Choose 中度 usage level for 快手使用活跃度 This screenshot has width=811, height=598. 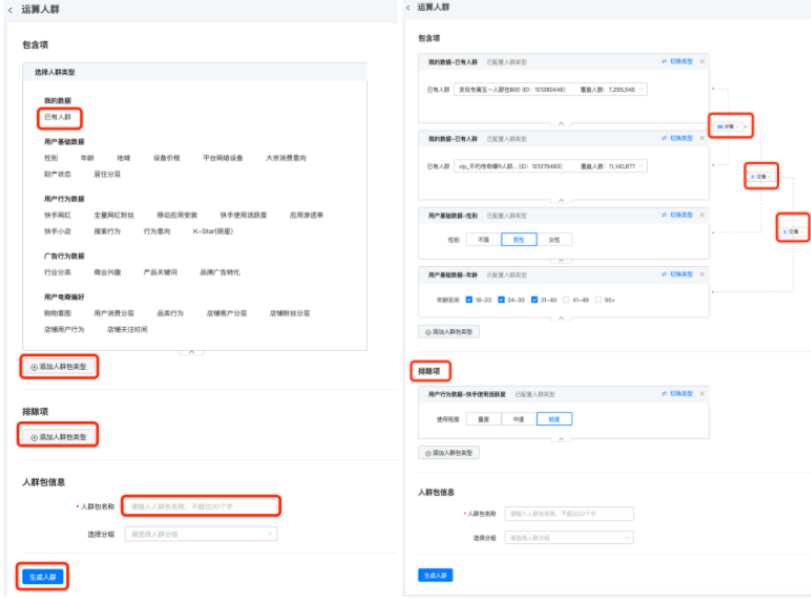[x=518, y=419]
